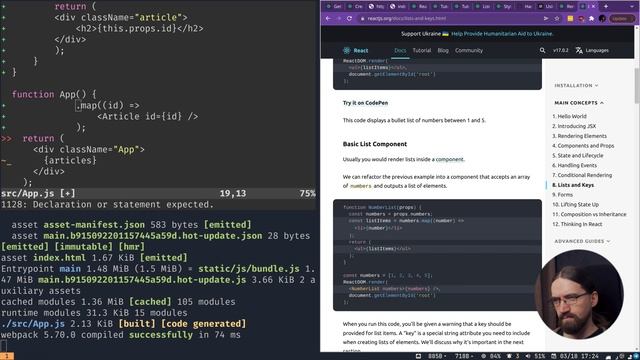Click '<Article id={id} />' in editor

tap(147, 116)
